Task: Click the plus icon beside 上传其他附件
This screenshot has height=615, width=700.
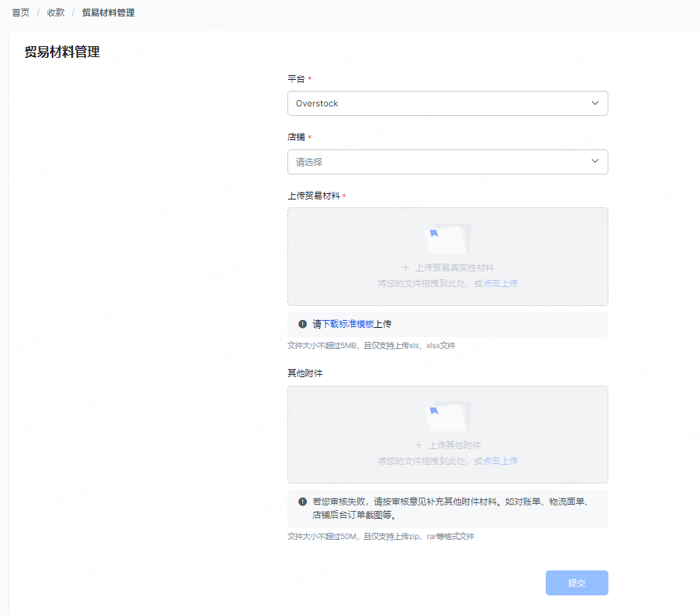Action: click(x=419, y=445)
